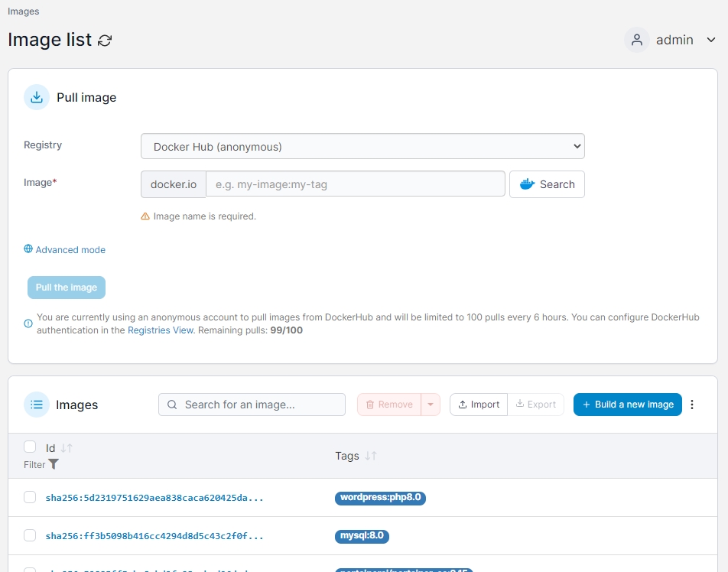728x572 pixels.
Task: Open the Registries View link
Action: click(161, 330)
